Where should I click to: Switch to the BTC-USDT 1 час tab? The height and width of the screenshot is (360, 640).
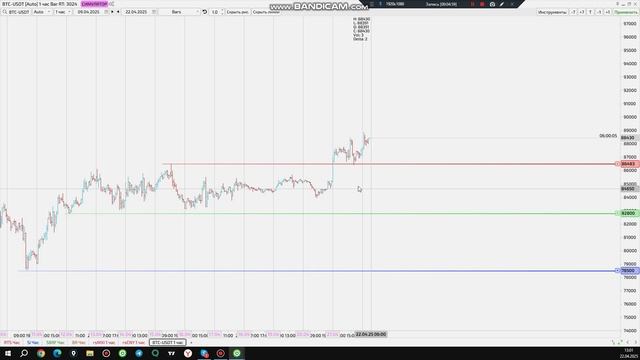tap(168, 342)
